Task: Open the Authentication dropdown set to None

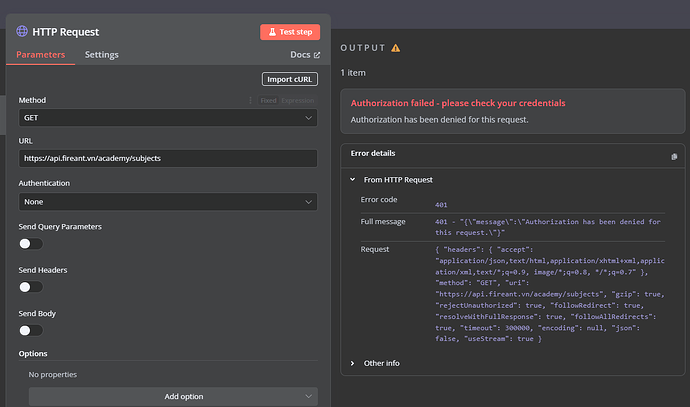Action: click(168, 202)
